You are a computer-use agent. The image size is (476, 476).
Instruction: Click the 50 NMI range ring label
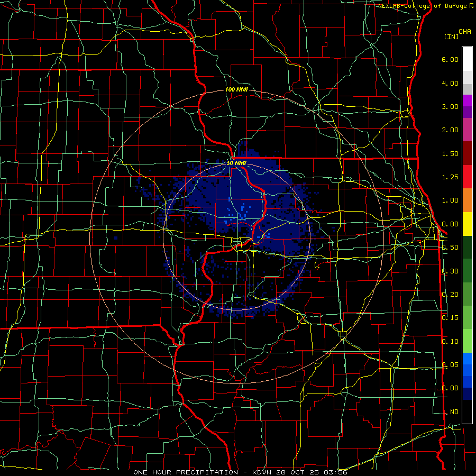236,163
